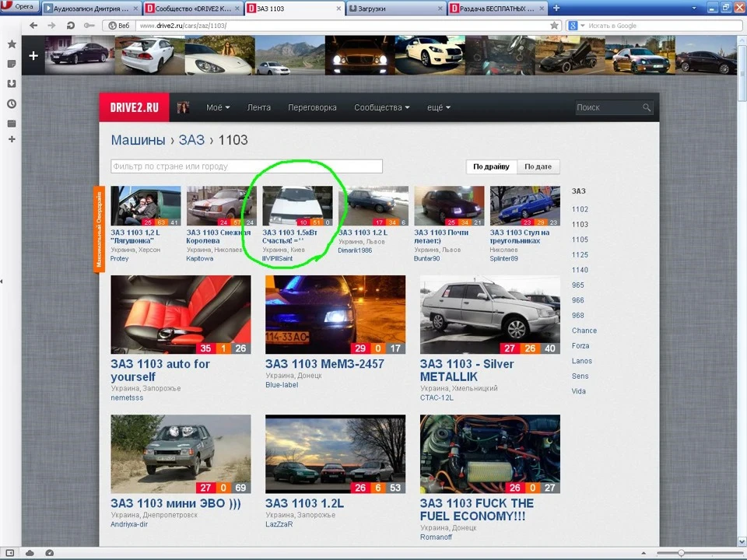Close the Загрузки tab
The width and height of the screenshot is (747, 560).
point(440,9)
